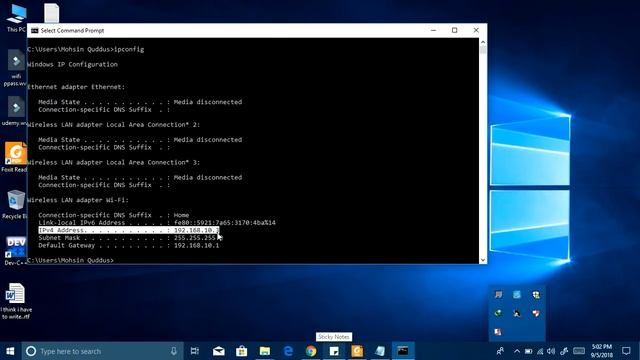Image resolution: width=640 pixels, height=360 pixels.
Task: Click red shield icon in hidden-icons panel
Action: pos(536,313)
